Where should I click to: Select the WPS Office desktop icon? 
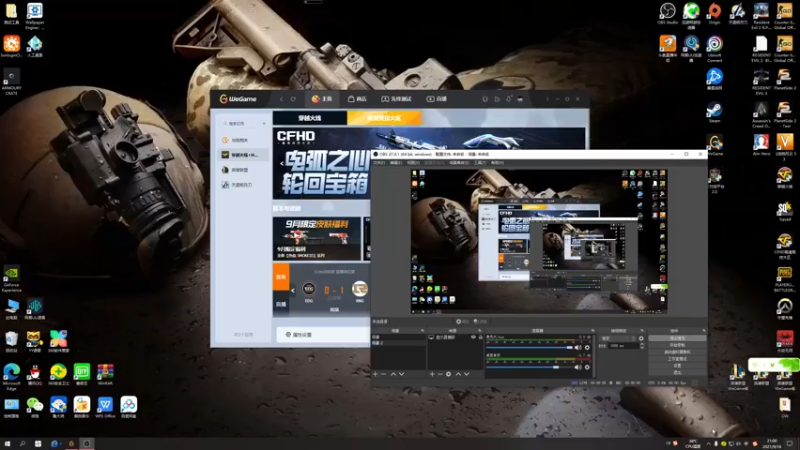tap(105, 407)
